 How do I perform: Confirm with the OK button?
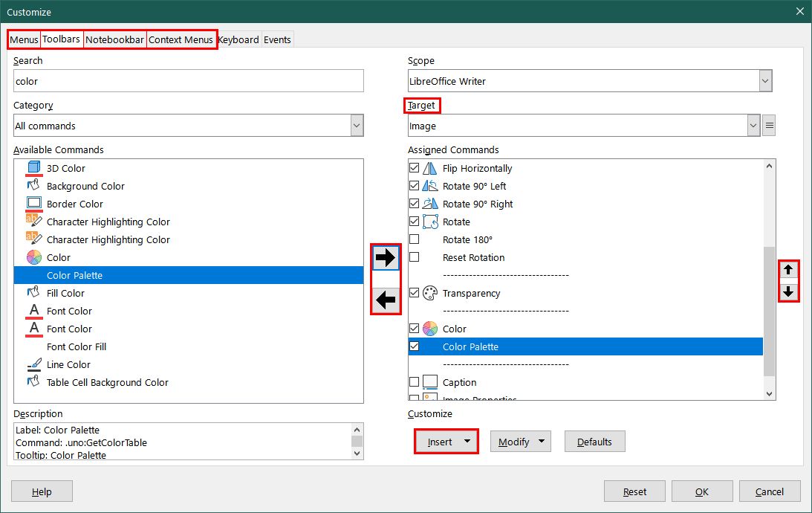(702, 491)
